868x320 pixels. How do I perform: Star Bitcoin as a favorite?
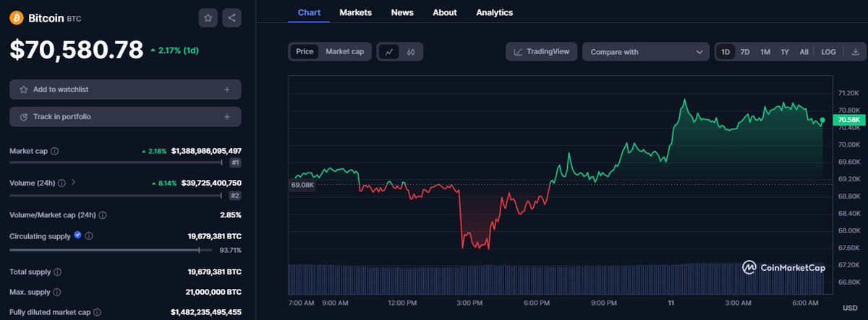[x=208, y=18]
